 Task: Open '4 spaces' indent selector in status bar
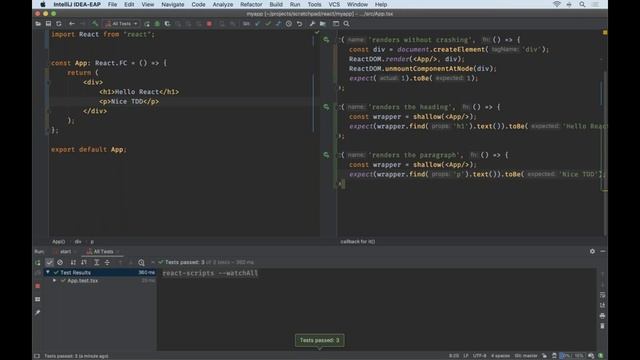500,356
